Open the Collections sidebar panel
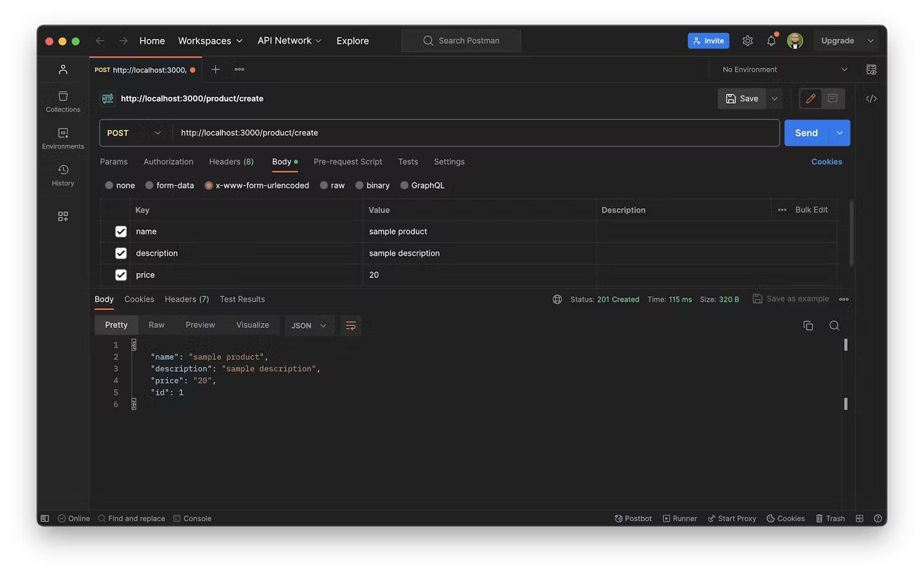The image size is (924, 575). [63, 102]
